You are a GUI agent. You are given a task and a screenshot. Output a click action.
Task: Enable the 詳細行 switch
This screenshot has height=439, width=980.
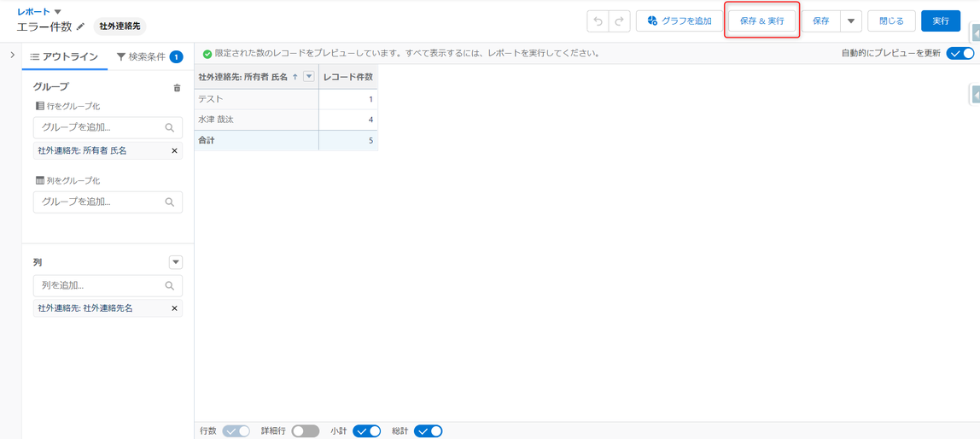[305, 430]
